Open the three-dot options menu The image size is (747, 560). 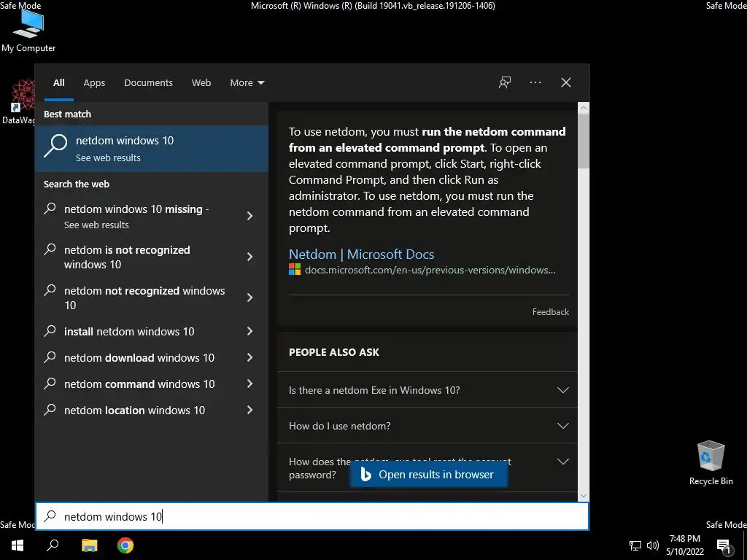(x=535, y=83)
